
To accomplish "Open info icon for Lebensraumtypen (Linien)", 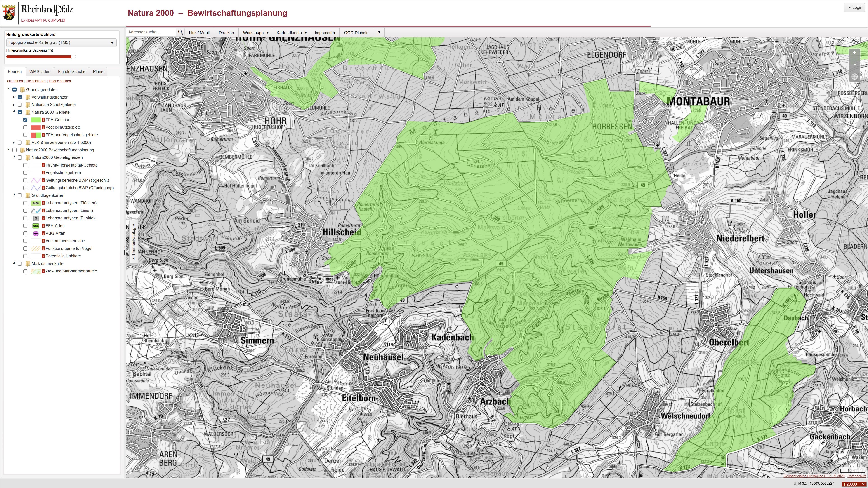I will tap(43, 211).
